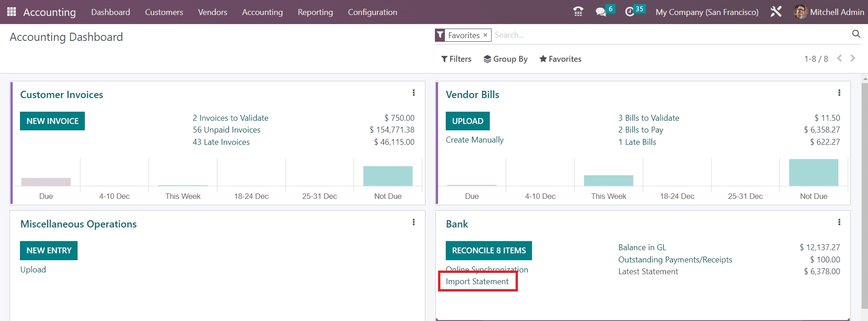The width and height of the screenshot is (868, 321).
Task: Open the chat messages icon
Action: (601, 12)
